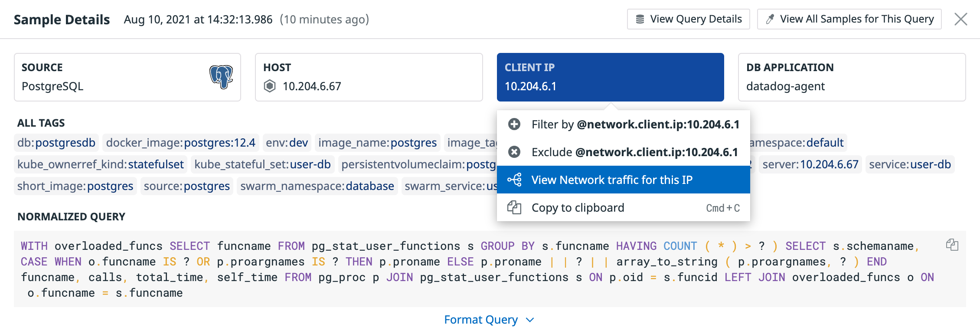This screenshot has height=334, width=980.
Task: Close the Sample Details panel
Action: 960,19
